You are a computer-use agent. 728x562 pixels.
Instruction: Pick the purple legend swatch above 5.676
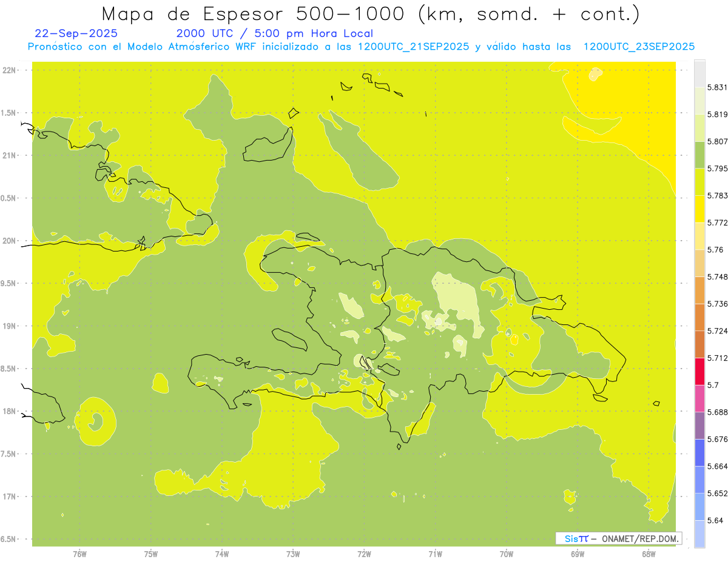click(x=699, y=426)
